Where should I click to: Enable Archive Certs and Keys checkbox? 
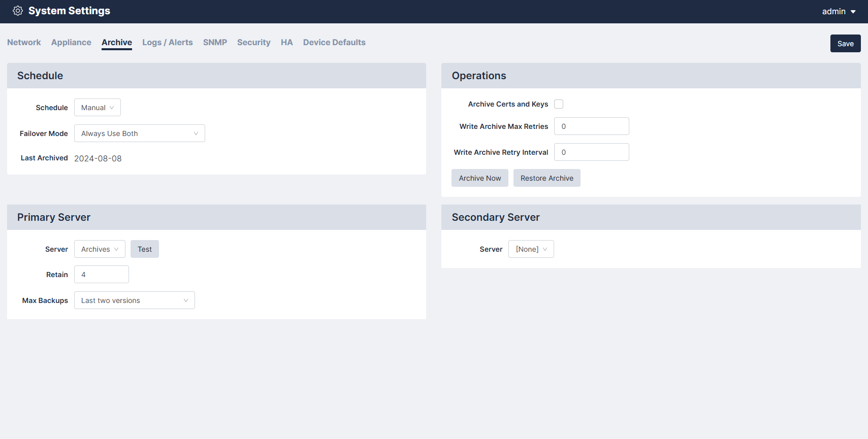click(559, 104)
